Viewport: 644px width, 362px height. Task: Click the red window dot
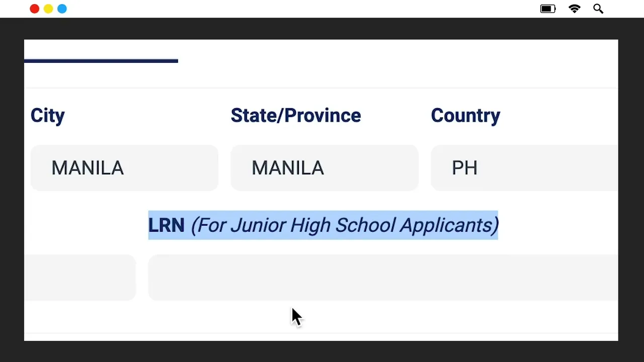tap(34, 9)
